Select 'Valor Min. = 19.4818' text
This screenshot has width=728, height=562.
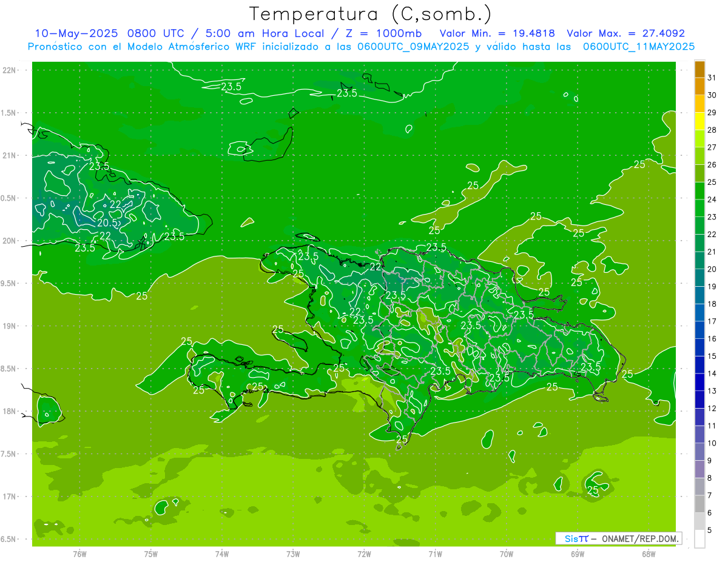(x=497, y=33)
